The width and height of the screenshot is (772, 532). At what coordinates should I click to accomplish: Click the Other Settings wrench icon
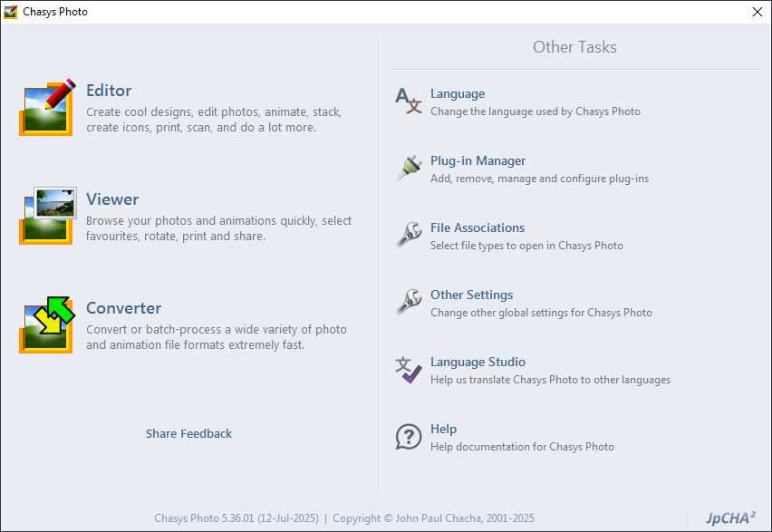[x=409, y=302]
